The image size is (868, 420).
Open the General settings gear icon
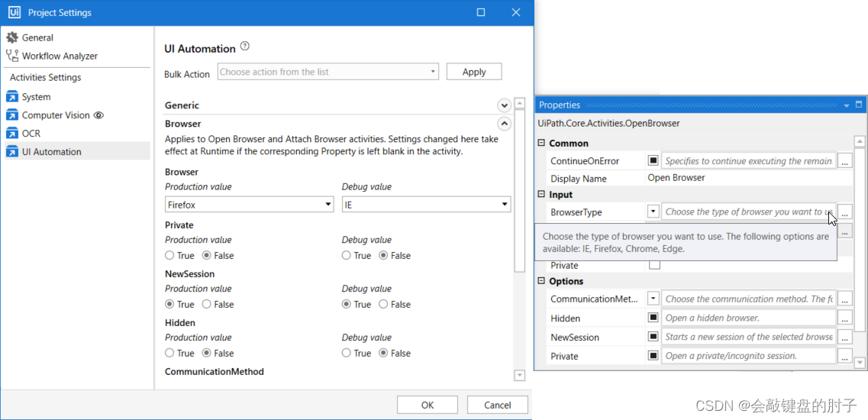(x=11, y=37)
